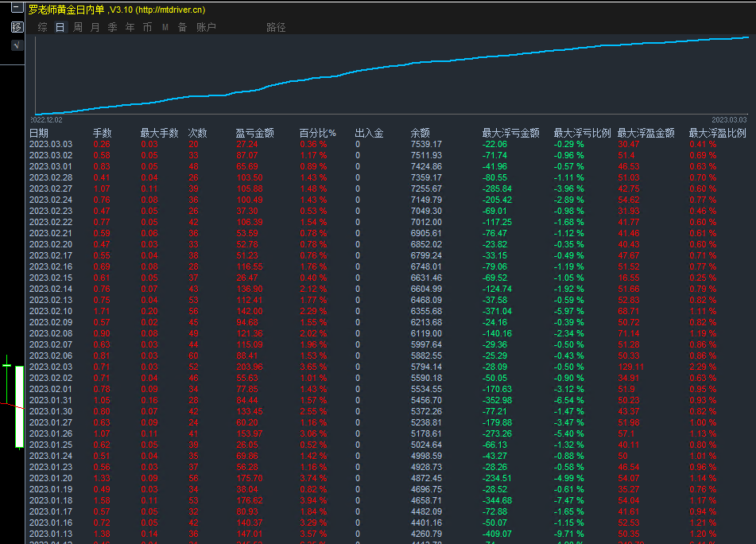Click chart start date 2022.12.02

point(47,119)
